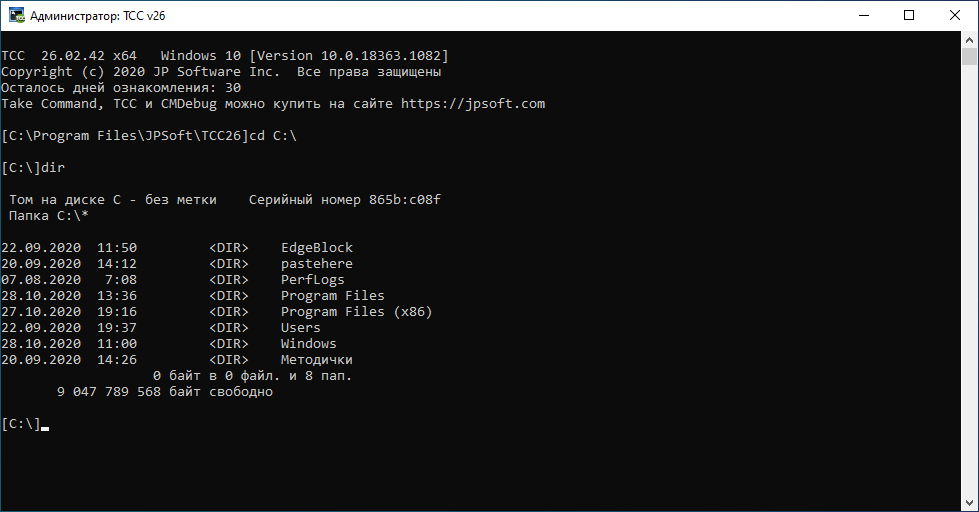This screenshot has width=979, height=512.
Task: Click the free bytes line байт свободно
Action: coord(165,392)
